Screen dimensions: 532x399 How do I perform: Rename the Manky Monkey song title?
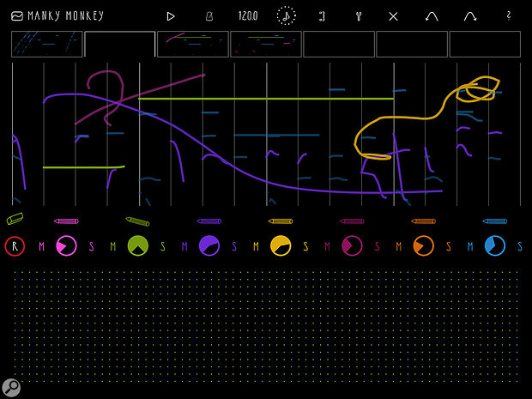click(65, 15)
